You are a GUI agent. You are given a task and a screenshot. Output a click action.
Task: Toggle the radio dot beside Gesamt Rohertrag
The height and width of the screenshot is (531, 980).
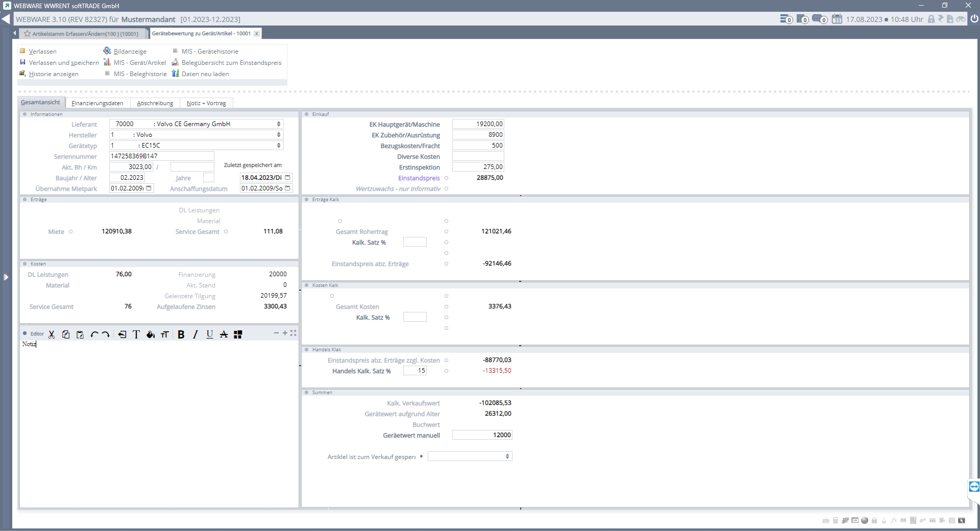point(446,232)
